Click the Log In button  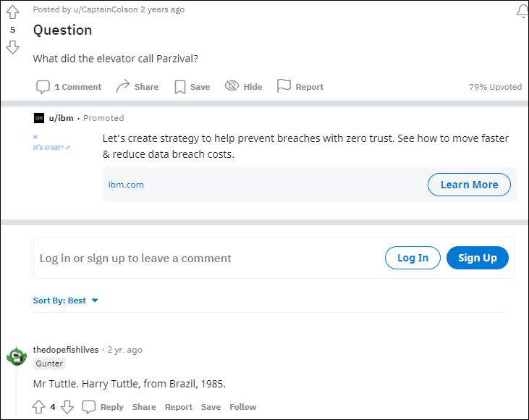coord(412,258)
